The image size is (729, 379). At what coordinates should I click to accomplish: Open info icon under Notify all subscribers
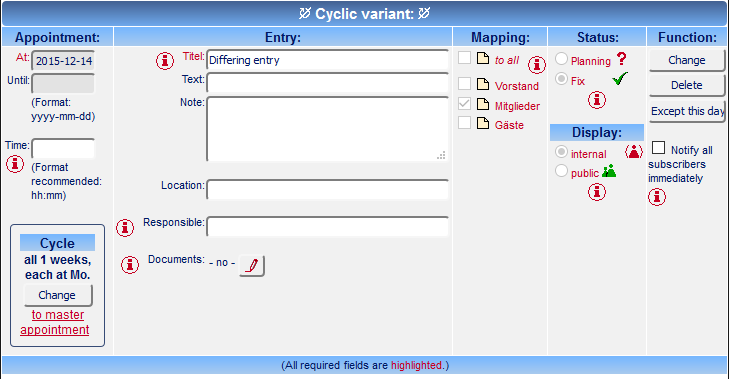(x=657, y=197)
